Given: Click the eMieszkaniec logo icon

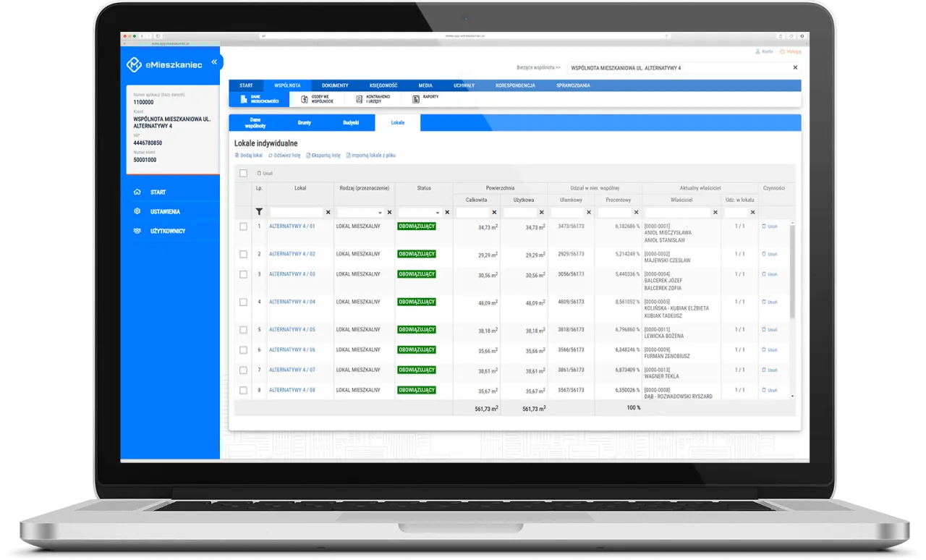Looking at the screenshot, I should coord(134,65).
